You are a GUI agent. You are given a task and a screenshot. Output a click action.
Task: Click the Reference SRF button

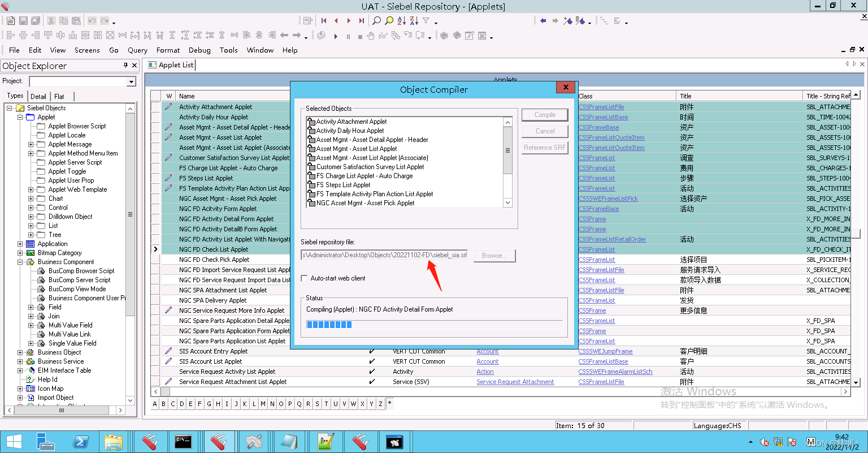point(545,148)
